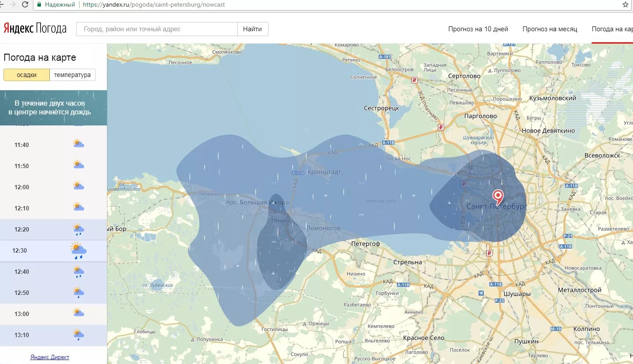Click Шушары label on map
Image resolution: width=633 pixels, height=364 pixels.
517,294
